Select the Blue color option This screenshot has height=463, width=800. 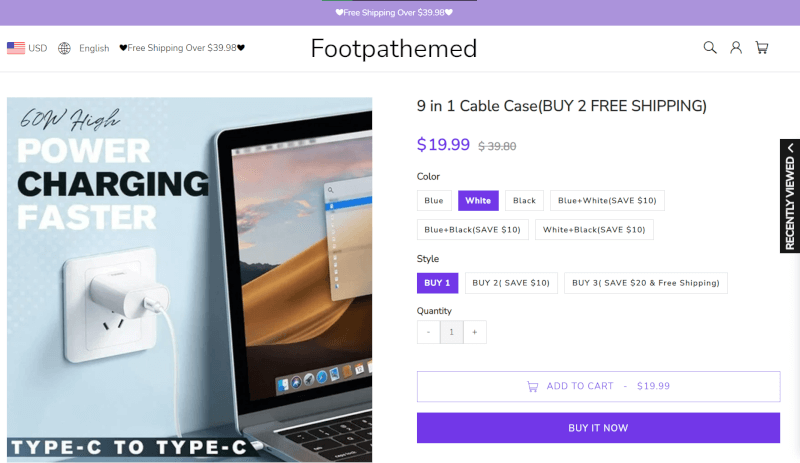point(434,201)
